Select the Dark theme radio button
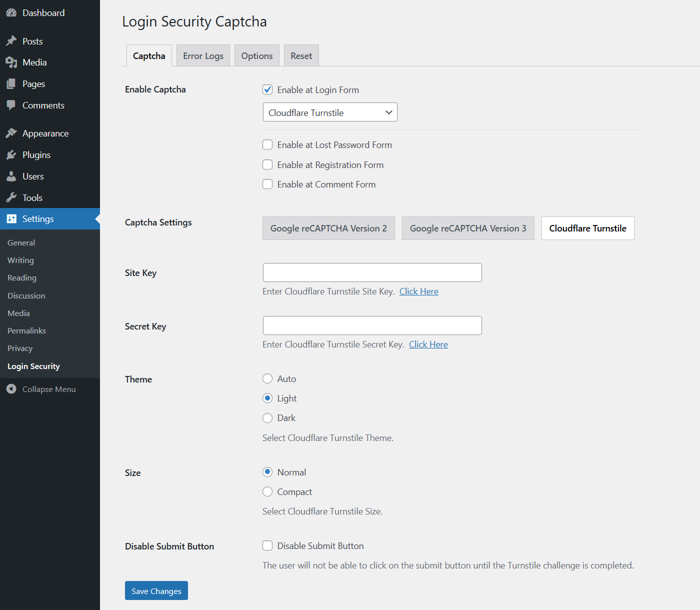 tap(267, 417)
